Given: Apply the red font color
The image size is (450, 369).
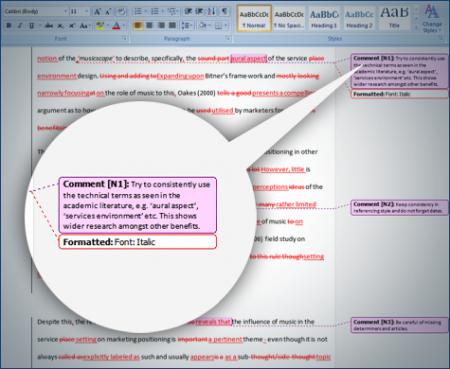Looking at the screenshot, I should pyautogui.click(x=116, y=26).
